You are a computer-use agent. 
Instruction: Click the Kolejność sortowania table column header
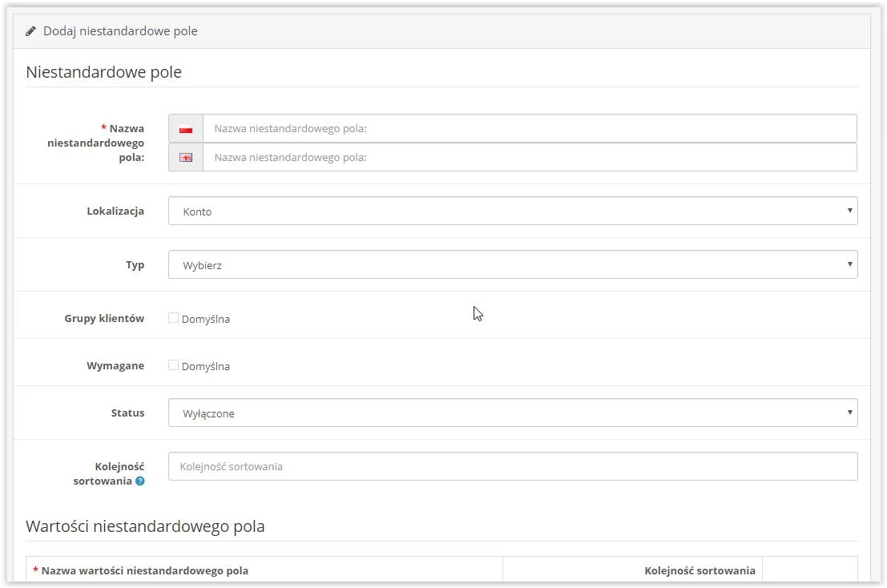(x=700, y=570)
